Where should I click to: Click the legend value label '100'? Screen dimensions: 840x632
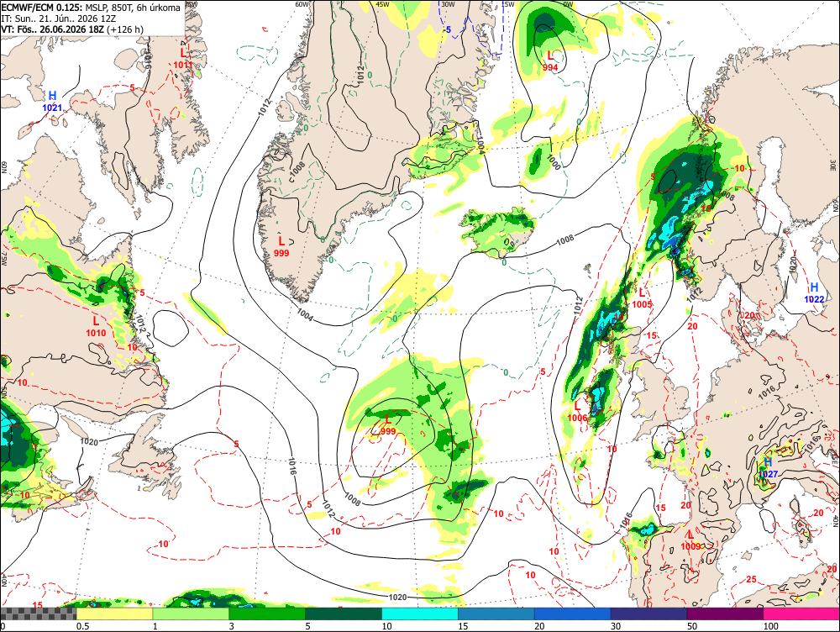(770, 626)
